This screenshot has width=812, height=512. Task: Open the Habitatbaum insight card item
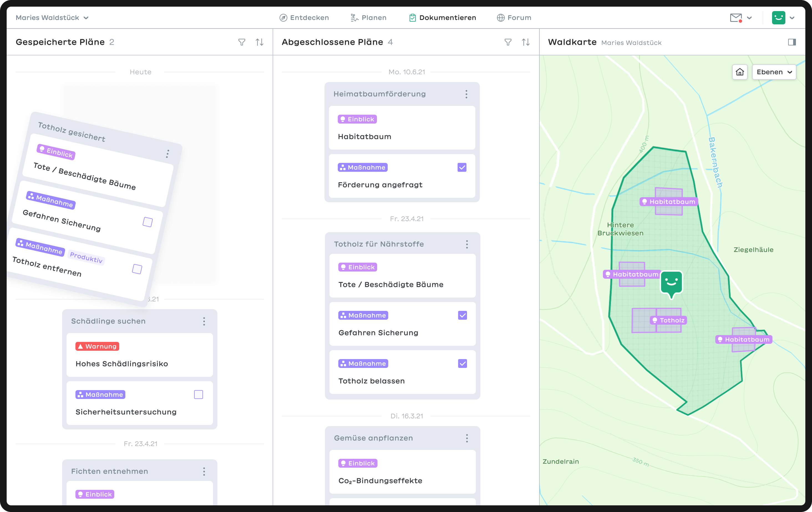(402, 128)
